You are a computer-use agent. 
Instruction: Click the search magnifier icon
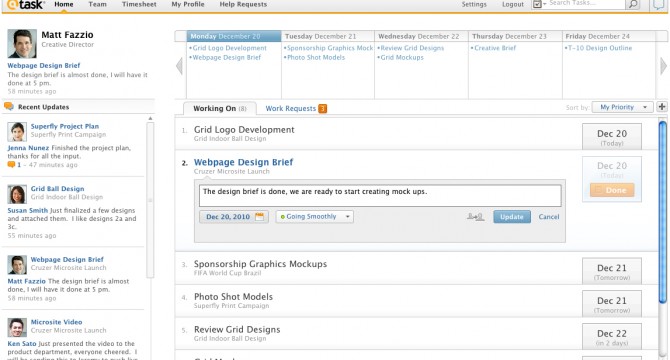pyautogui.click(x=632, y=4)
